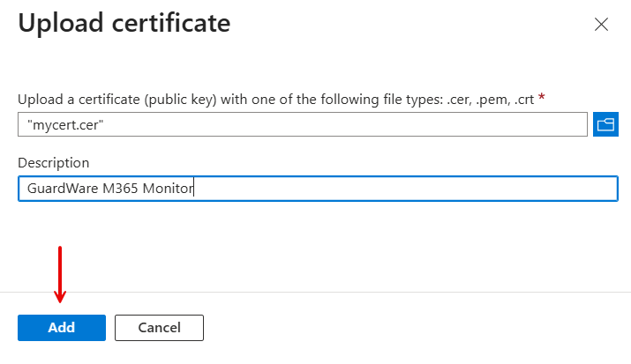This screenshot has height=364, width=631.
Task: Click the "Description" field label
Action: (53, 163)
